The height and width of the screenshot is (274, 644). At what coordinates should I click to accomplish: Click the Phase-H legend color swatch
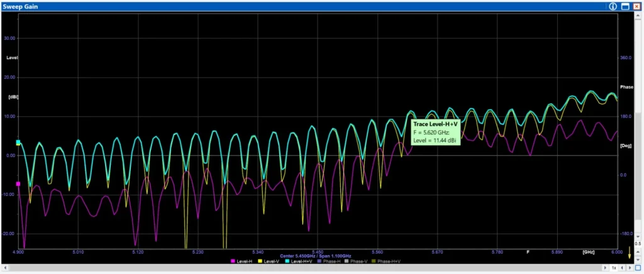pyautogui.click(x=319, y=261)
